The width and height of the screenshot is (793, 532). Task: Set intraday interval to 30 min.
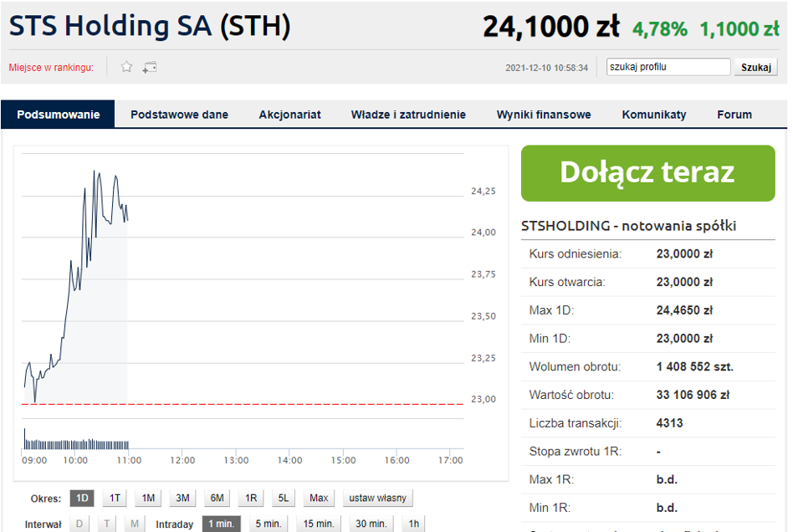pyautogui.click(x=371, y=524)
